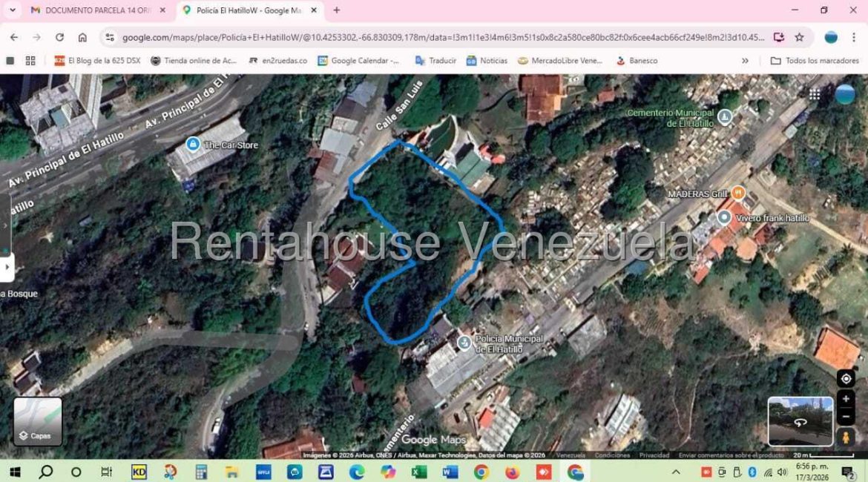Open the Condiciones footer link
The height and width of the screenshot is (482, 868).
[x=612, y=455]
